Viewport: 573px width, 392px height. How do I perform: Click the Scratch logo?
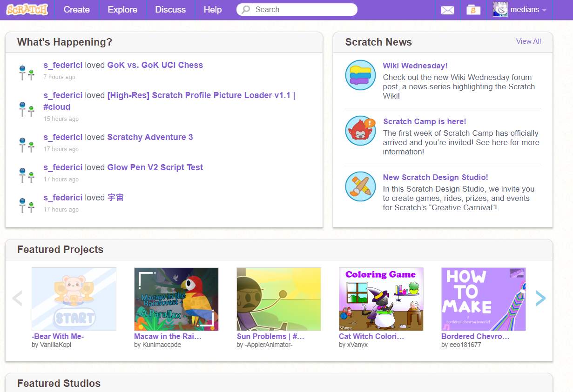coord(27,9)
